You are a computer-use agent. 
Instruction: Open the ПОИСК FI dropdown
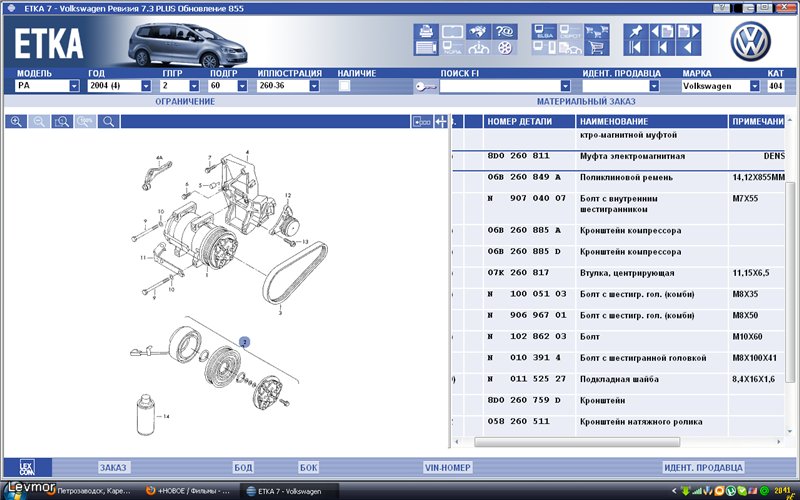(x=565, y=86)
